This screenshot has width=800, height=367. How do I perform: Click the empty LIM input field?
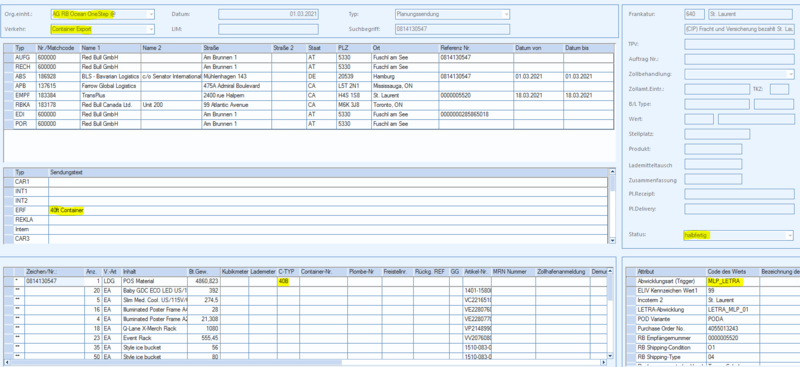(x=268, y=29)
